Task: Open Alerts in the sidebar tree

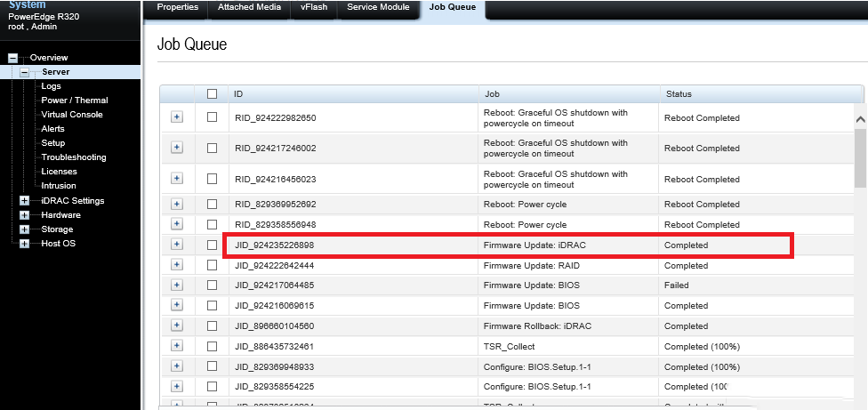Action: click(52, 128)
